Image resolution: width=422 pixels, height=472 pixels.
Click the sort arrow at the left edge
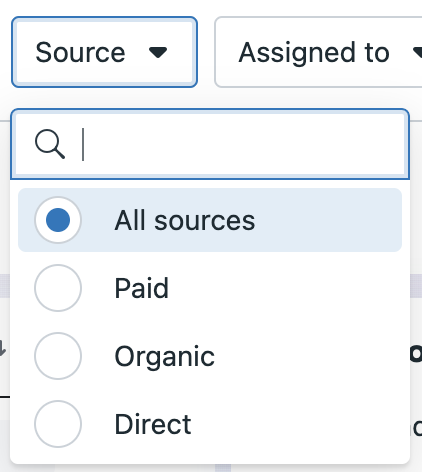[2, 348]
